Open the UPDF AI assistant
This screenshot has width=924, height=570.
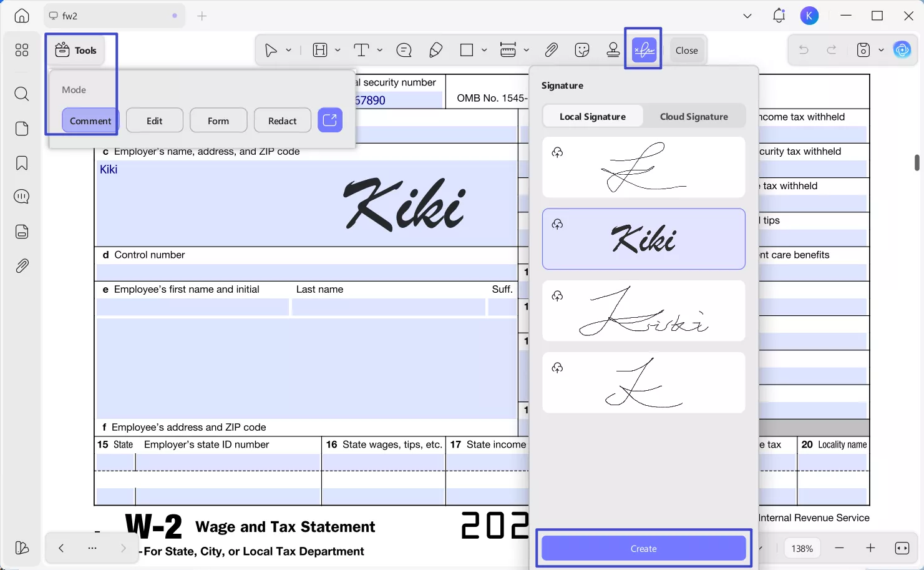[902, 50]
